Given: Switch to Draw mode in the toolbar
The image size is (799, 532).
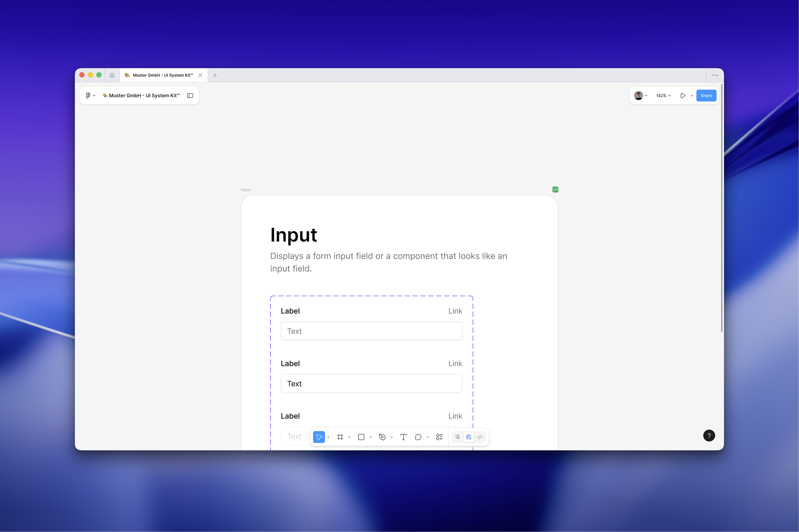Looking at the screenshot, I should click(457, 437).
